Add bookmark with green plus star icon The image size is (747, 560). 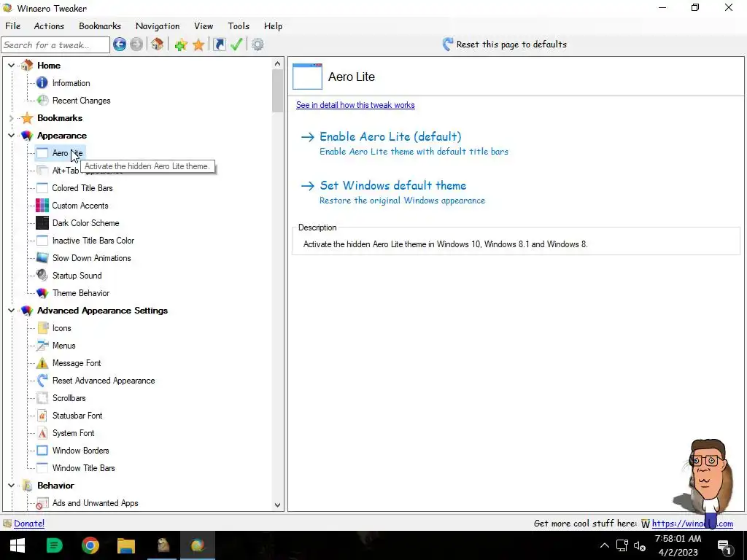pyautogui.click(x=181, y=44)
